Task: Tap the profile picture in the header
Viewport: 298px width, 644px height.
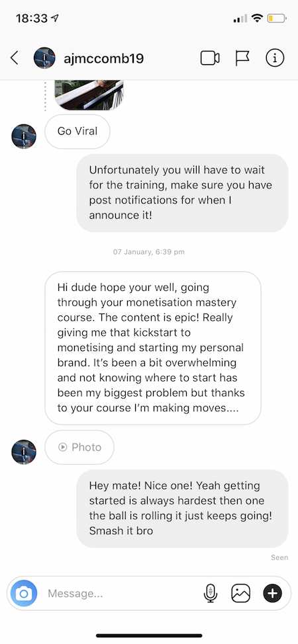Action: [x=44, y=58]
